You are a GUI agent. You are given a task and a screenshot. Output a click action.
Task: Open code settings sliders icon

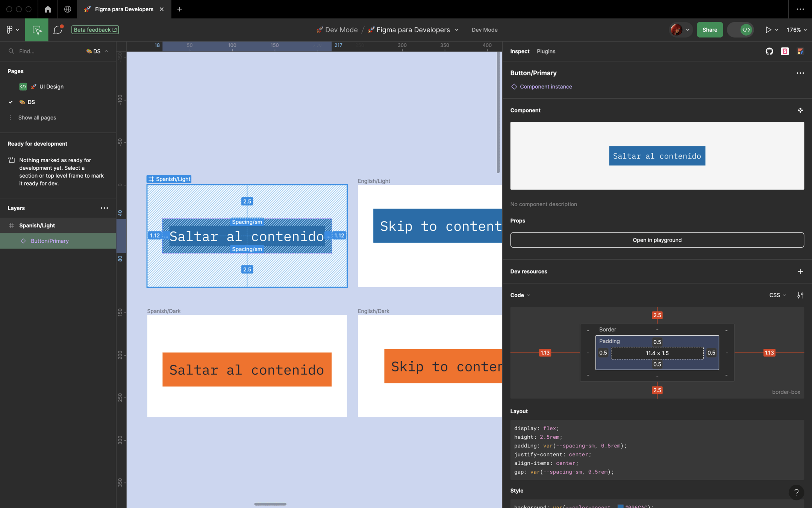click(x=800, y=295)
